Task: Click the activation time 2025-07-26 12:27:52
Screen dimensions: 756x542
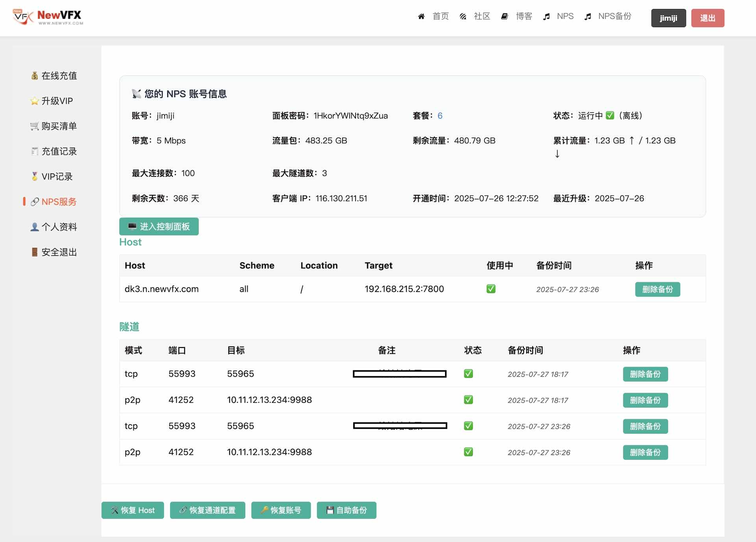Action: (x=496, y=198)
